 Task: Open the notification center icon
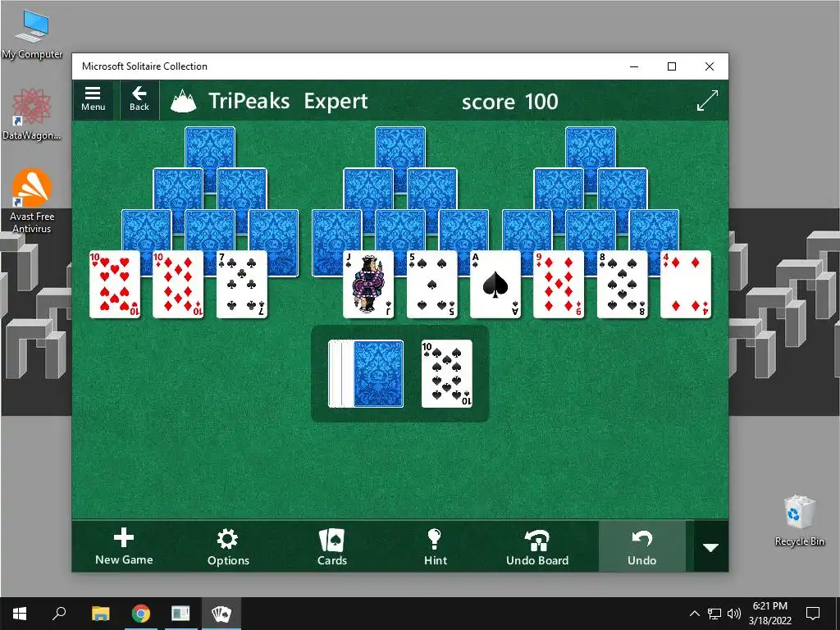[x=813, y=614]
